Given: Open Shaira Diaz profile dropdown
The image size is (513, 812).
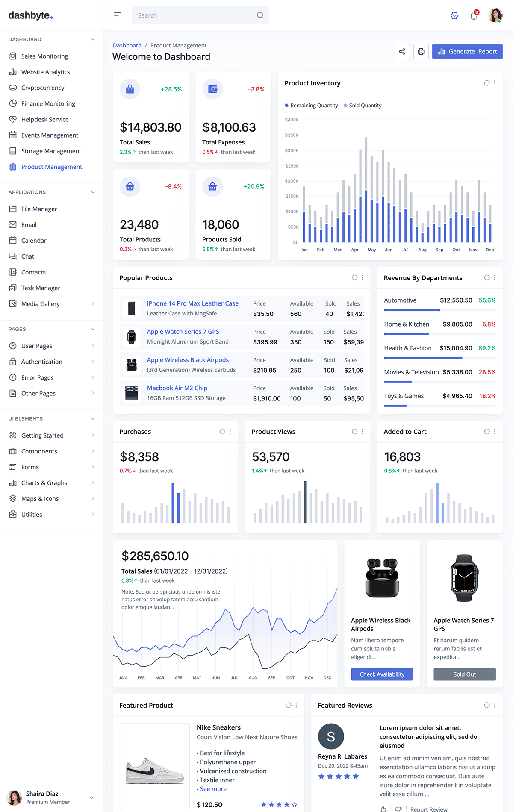Looking at the screenshot, I should coord(91,798).
